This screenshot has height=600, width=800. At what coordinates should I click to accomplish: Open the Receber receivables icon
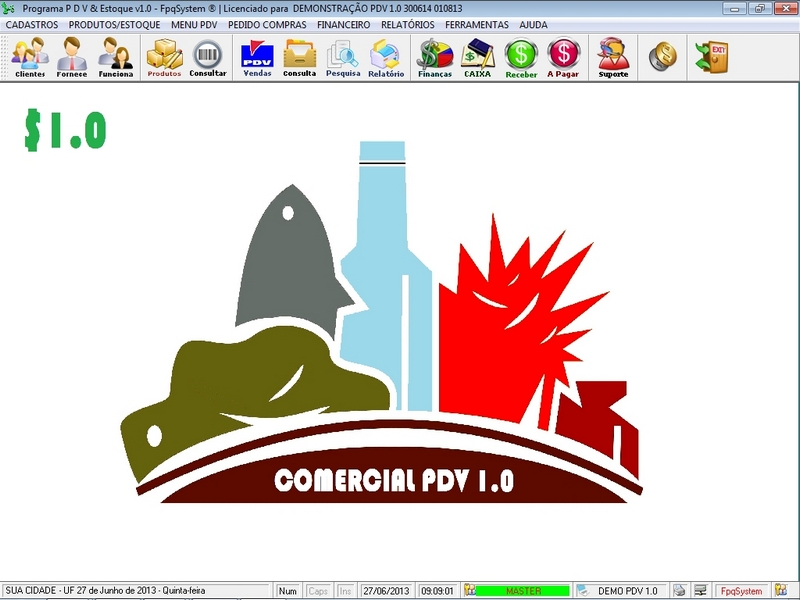[521, 57]
